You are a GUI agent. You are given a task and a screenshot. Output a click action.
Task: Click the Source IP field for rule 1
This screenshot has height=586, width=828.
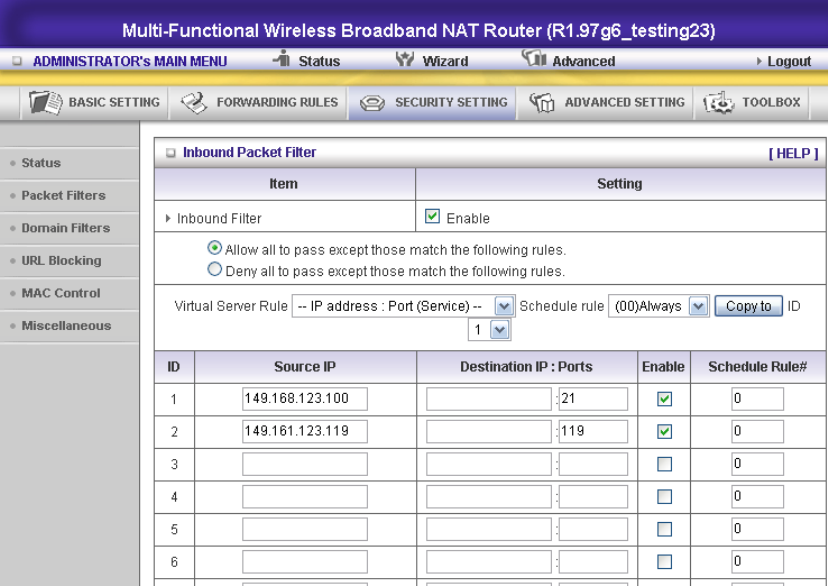(x=305, y=399)
